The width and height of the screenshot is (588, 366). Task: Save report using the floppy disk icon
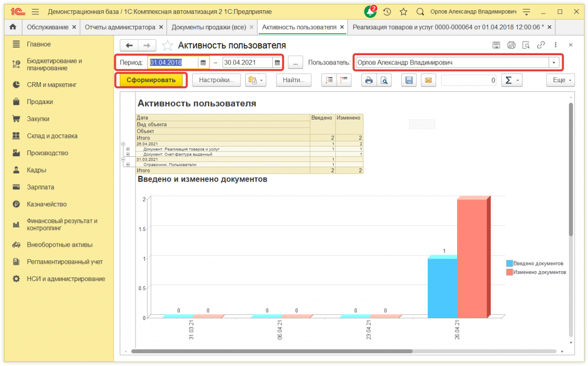[408, 80]
